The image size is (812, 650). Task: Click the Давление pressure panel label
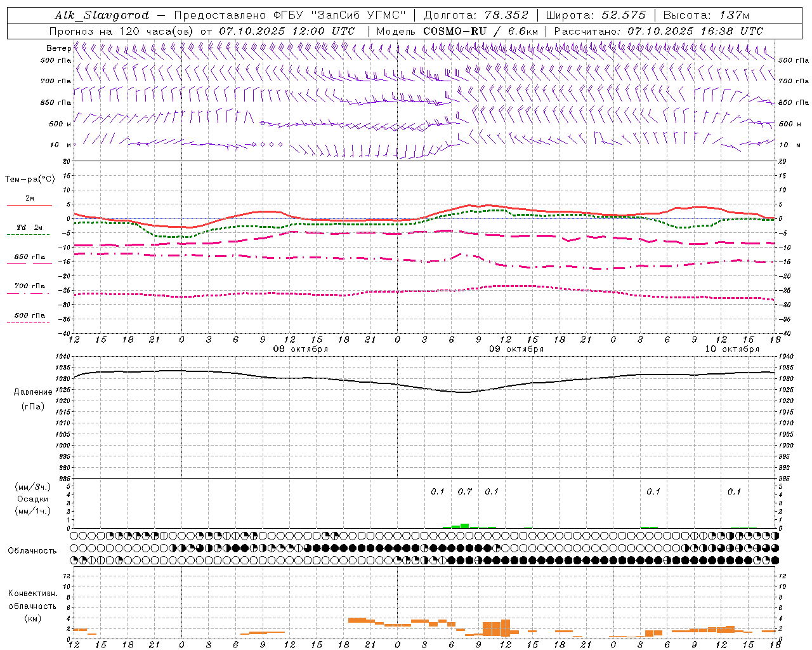pos(32,392)
